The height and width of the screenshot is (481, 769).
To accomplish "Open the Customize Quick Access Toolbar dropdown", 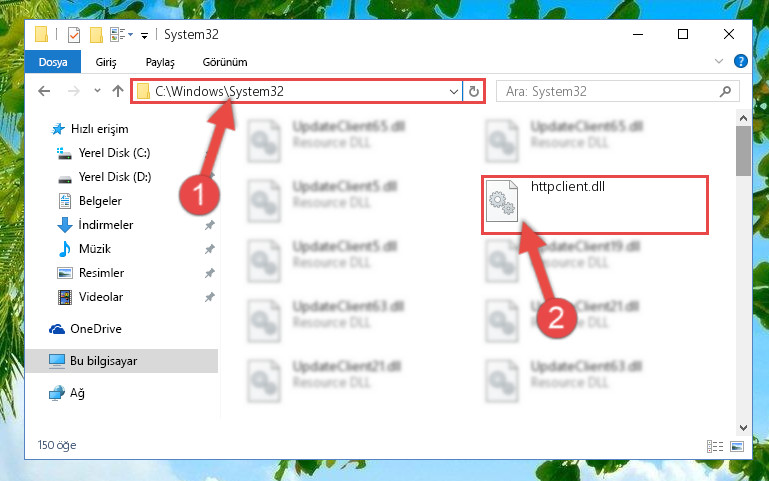I will pos(144,35).
